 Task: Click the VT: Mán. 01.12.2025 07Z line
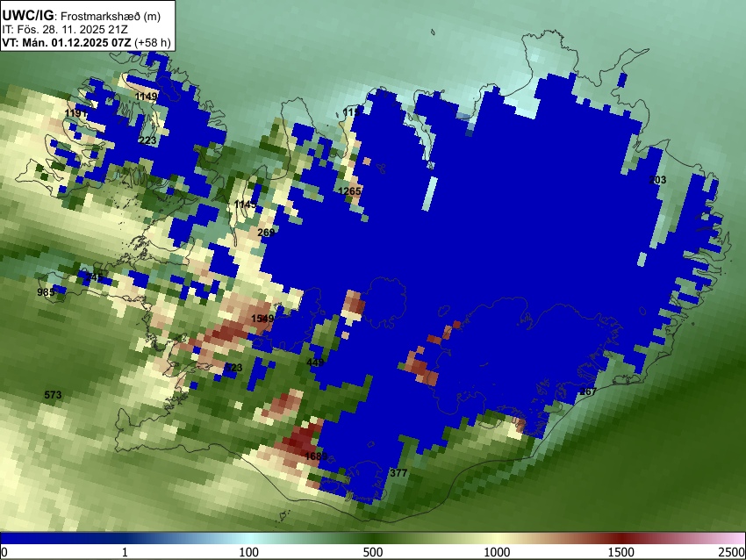coord(86,42)
